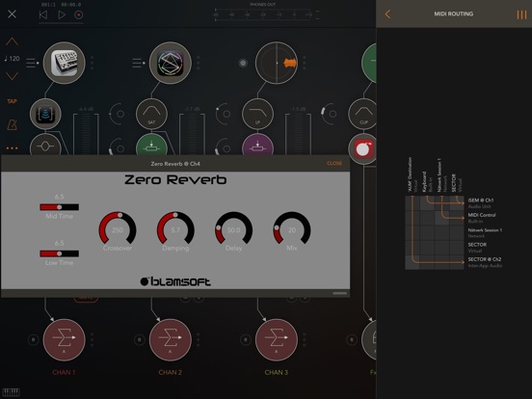532x399 pixels.
Task: Open CHAN 1 output node options dots
Action: pyautogui.click(x=93, y=339)
